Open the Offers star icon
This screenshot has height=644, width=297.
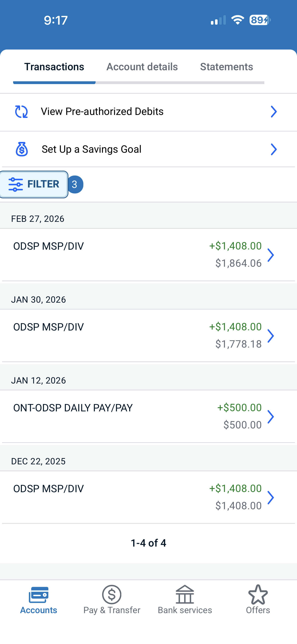pyautogui.click(x=258, y=595)
